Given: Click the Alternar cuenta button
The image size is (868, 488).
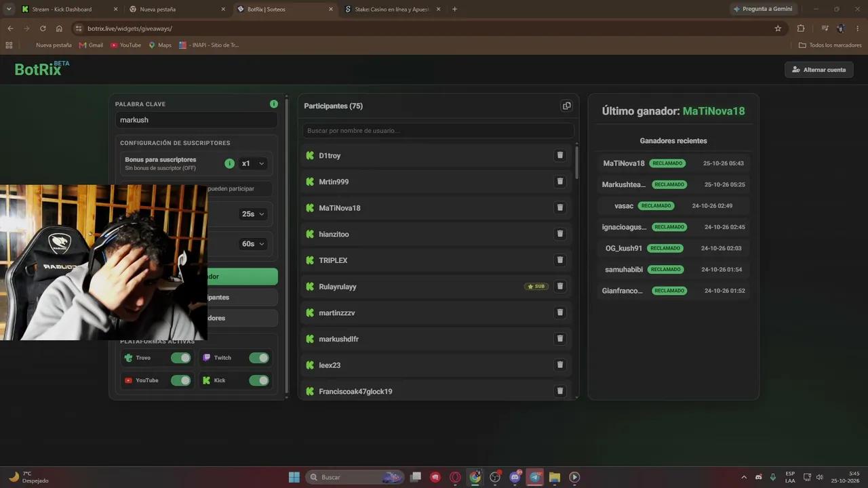Looking at the screenshot, I should [819, 70].
